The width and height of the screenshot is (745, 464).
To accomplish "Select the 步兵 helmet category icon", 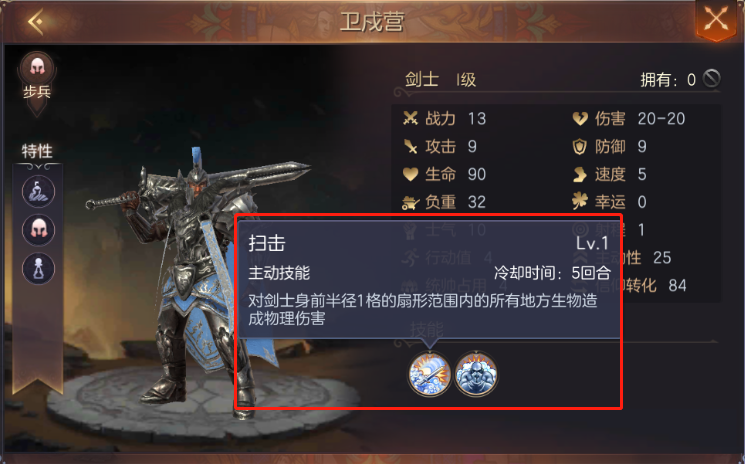I will pyautogui.click(x=37, y=67).
